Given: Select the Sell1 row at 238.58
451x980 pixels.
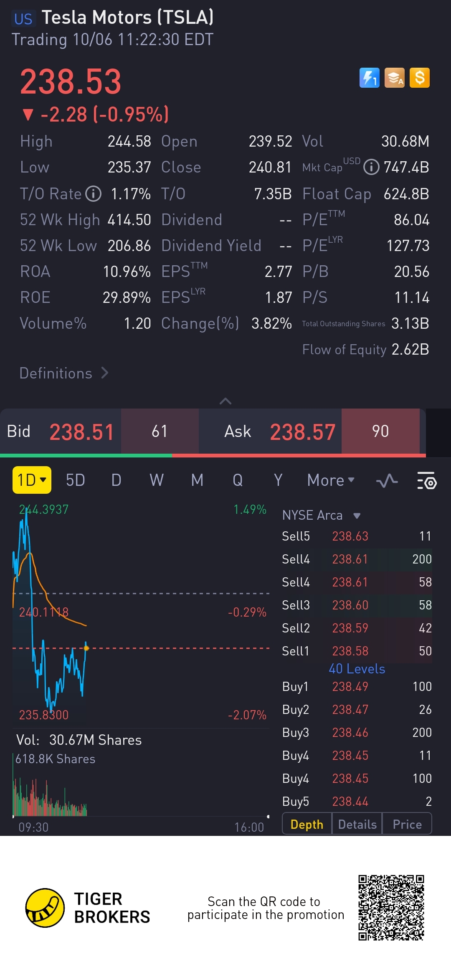Looking at the screenshot, I should pyautogui.click(x=357, y=651).
